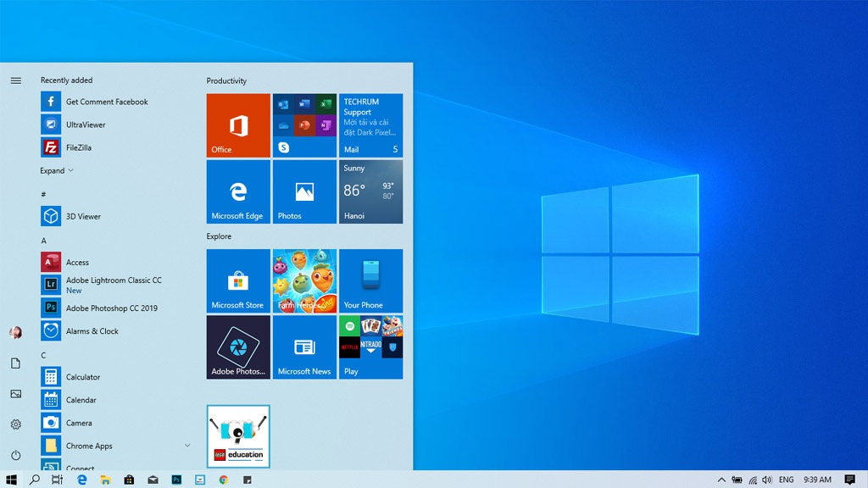Open the Your Phone tile
The image size is (868, 488).
click(371, 281)
